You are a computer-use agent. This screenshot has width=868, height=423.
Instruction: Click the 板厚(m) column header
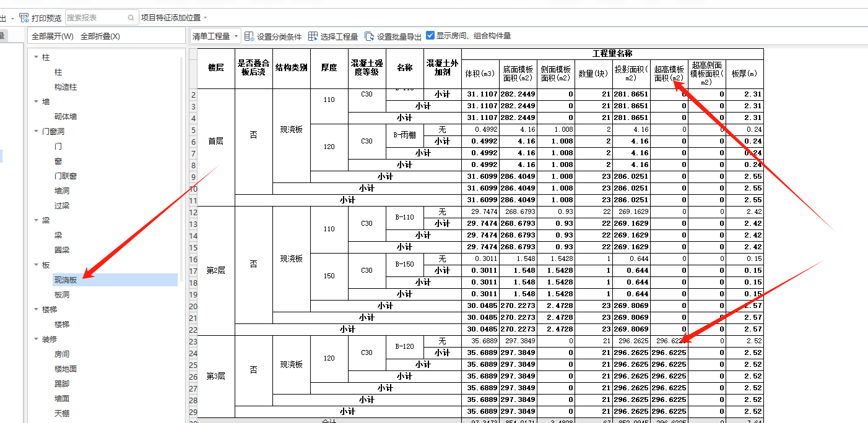(x=745, y=74)
